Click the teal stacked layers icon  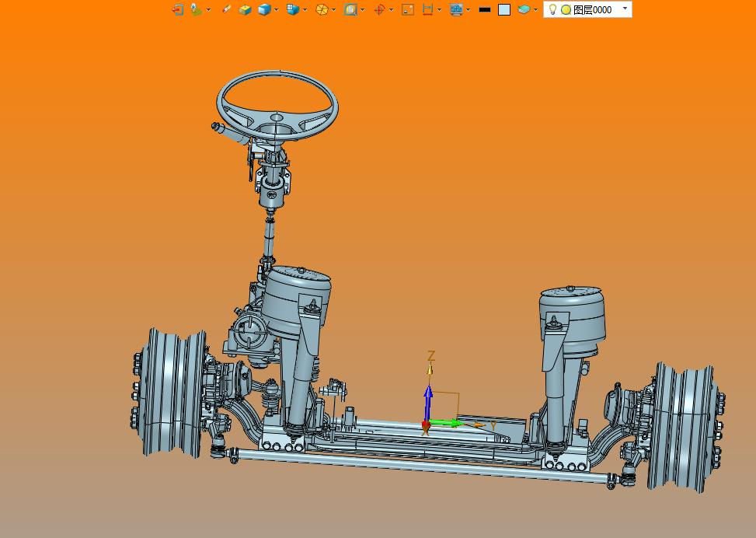tap(524, 9)
